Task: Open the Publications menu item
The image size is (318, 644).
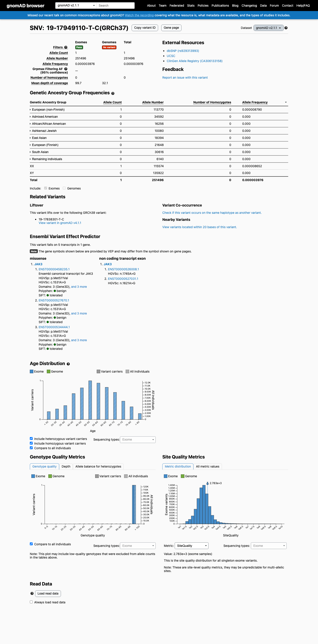Action: [x=220, y=6]
